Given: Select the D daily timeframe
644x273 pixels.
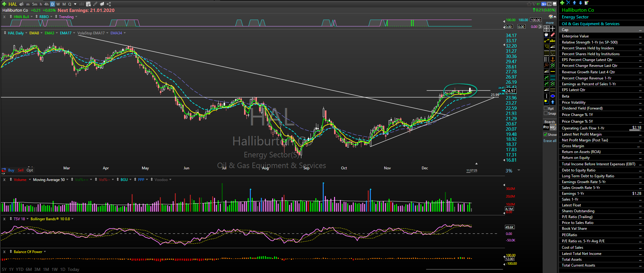Looking at the screenshot, I should click(52, 4).
